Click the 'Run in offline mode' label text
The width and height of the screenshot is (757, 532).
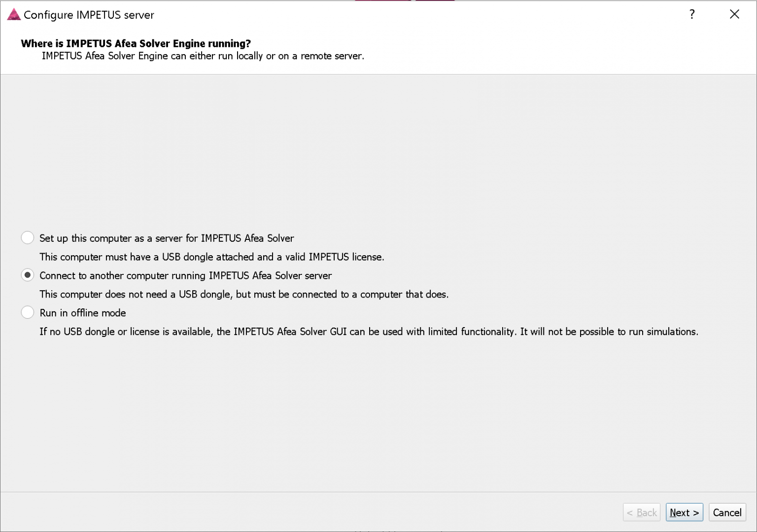click(x=83, y=313)
